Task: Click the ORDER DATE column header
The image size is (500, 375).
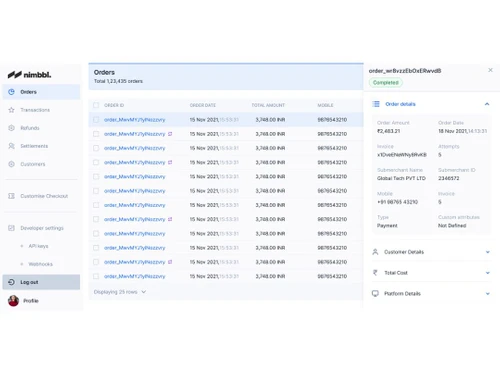Action: coord(203,105)
